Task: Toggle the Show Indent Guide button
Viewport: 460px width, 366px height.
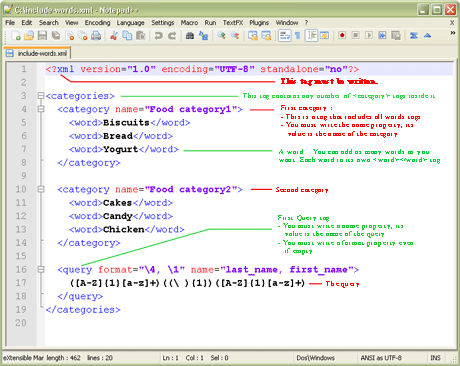Action: (x=311, y=35)
